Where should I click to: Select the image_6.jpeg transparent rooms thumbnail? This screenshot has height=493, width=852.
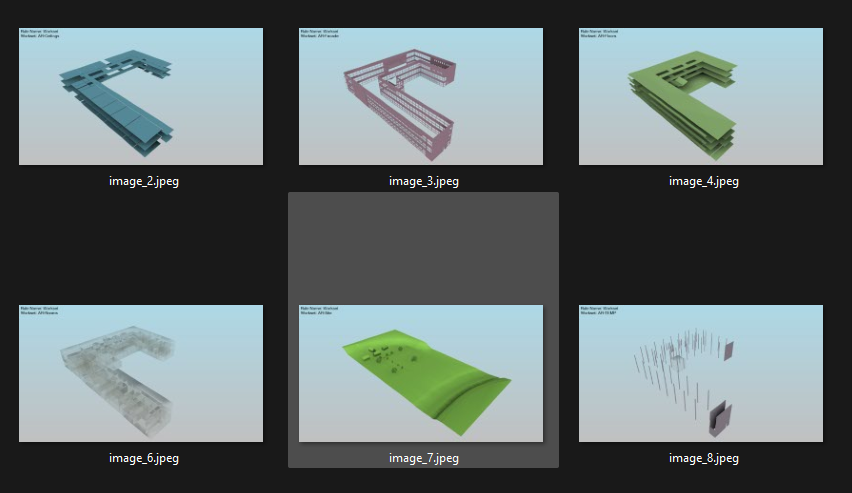pyautogui.click(x=141, y=373)
